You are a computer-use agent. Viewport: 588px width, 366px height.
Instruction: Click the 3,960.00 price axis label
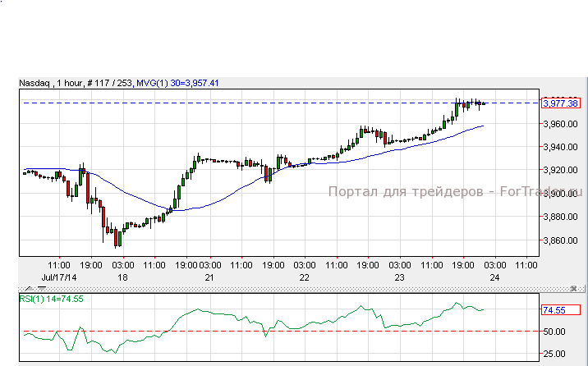tap(560, 124)
